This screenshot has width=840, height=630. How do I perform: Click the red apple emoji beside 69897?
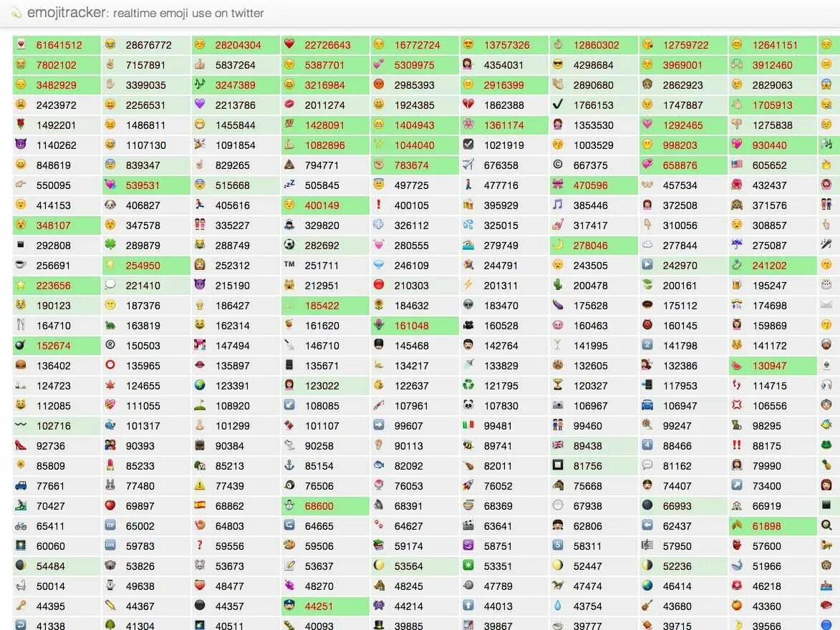pos(110,505)
